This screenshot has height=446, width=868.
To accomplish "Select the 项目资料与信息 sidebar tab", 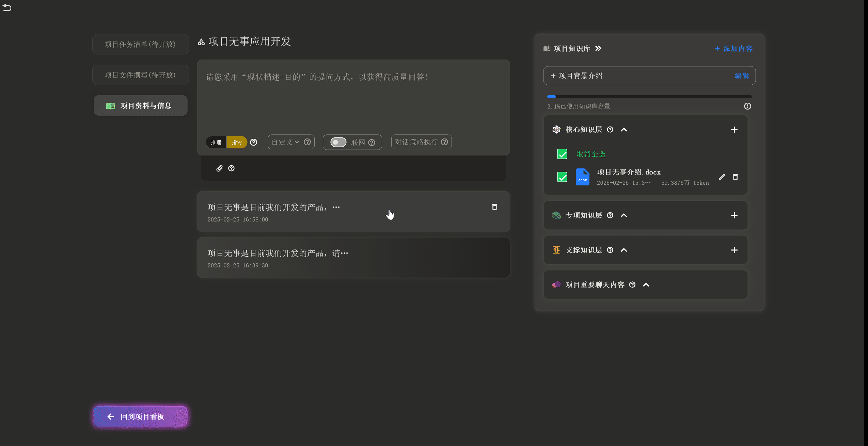I will point(140,106).
